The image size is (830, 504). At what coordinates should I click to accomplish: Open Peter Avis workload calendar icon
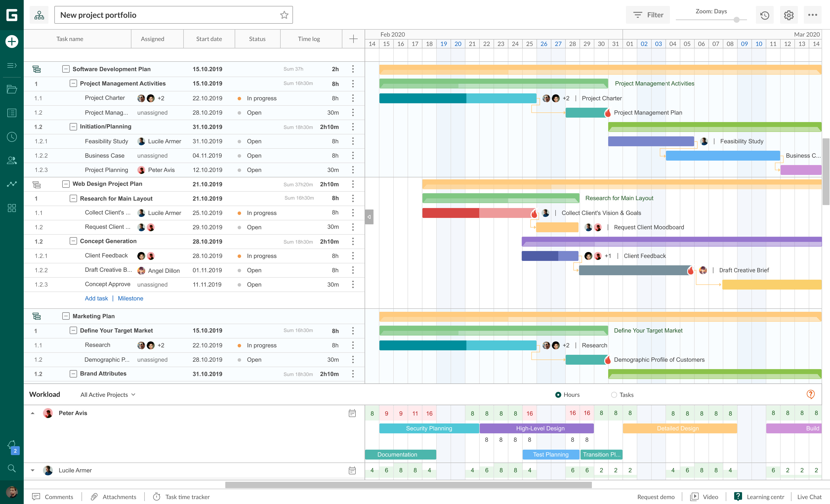point(352,413)
